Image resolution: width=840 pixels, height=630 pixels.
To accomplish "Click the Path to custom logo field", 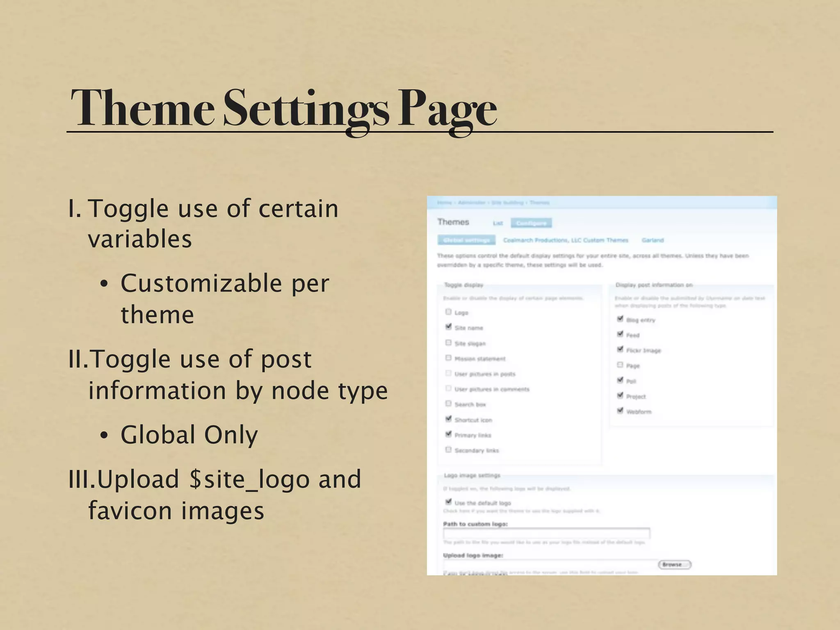I will point(547,533).
